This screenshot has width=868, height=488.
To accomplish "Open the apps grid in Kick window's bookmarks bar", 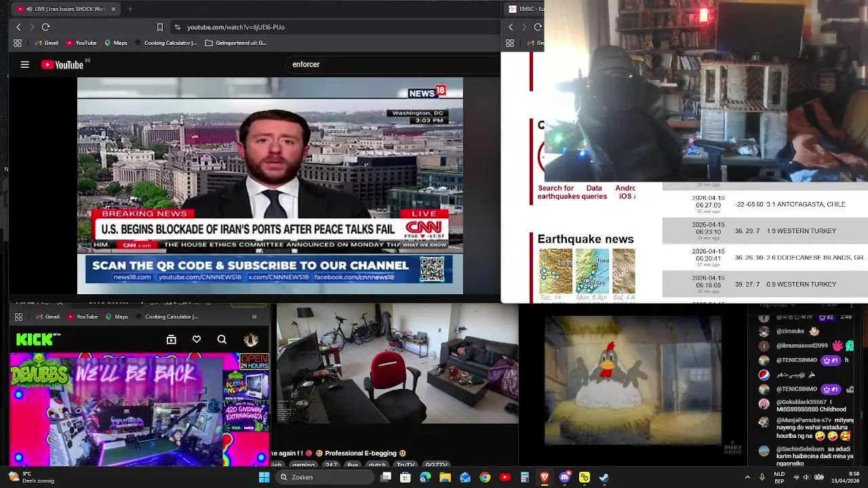I will [x=18, y=317].
